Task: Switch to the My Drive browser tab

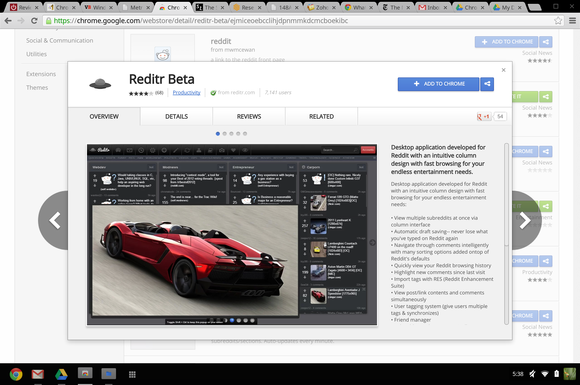Action: point(508,7)
